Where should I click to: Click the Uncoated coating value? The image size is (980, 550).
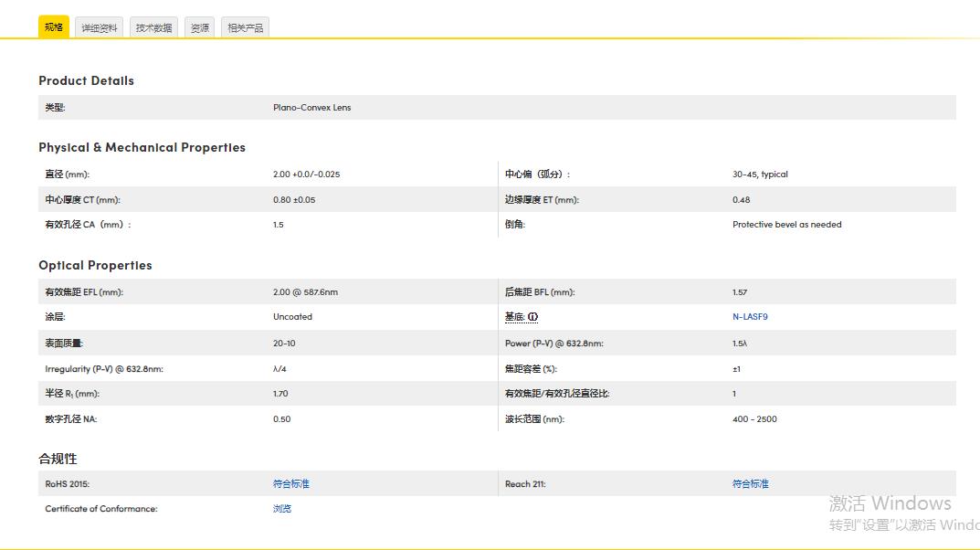pyautogui.click(x=292, y=317)
